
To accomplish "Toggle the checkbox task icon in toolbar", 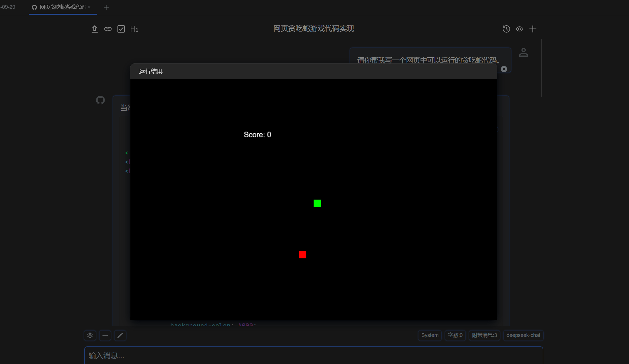I will pos(121,29).
